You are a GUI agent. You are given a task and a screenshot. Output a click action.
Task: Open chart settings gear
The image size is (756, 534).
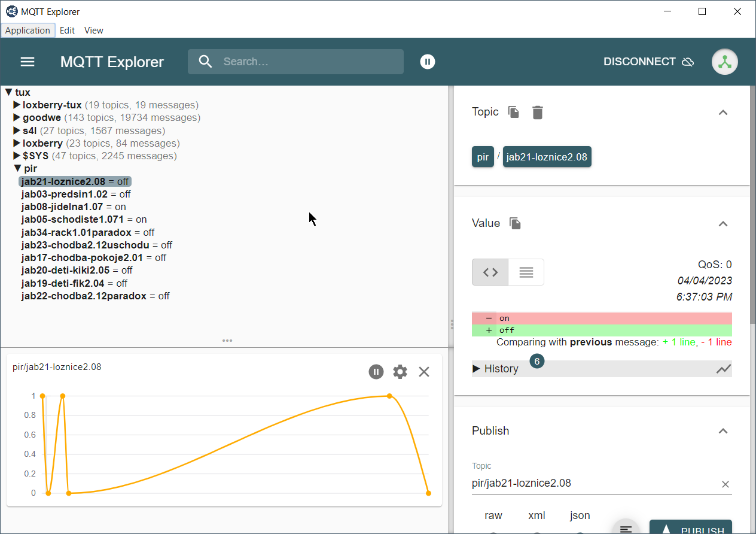400,372
